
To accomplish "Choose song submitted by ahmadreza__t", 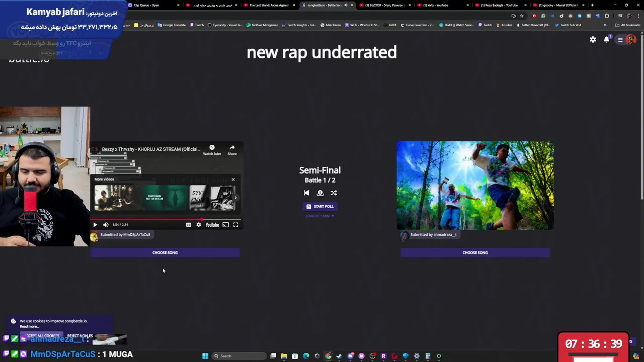I will click(475, 252).
